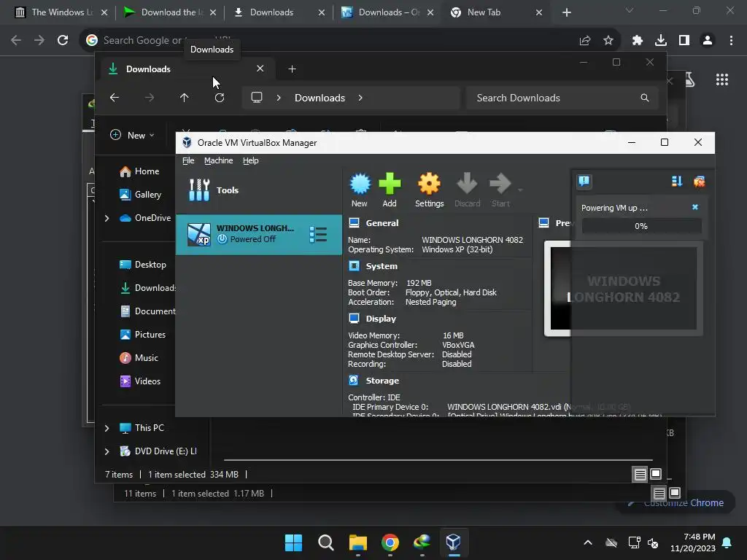
Task: Click the Start arrow icon
Action: click(500, 190)
